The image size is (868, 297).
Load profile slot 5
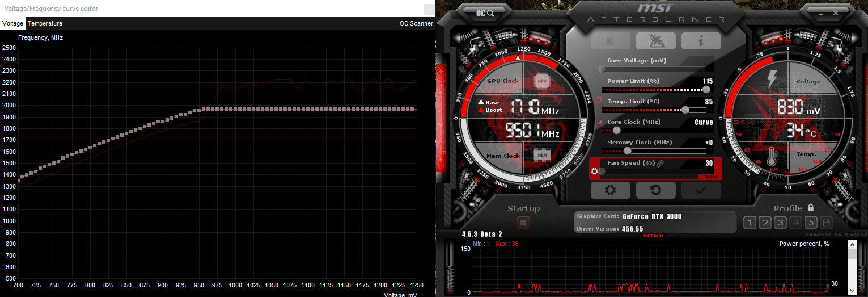point(811,223)
